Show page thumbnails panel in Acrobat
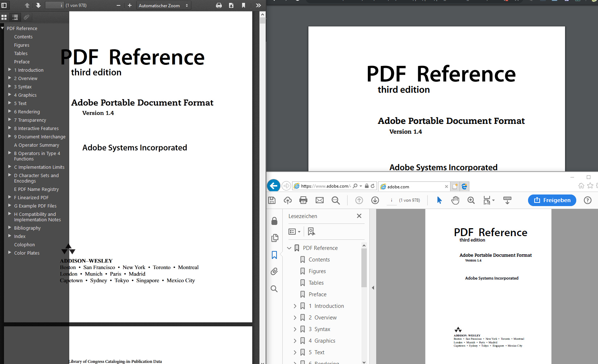598x364 pixels. click(274, 238)
